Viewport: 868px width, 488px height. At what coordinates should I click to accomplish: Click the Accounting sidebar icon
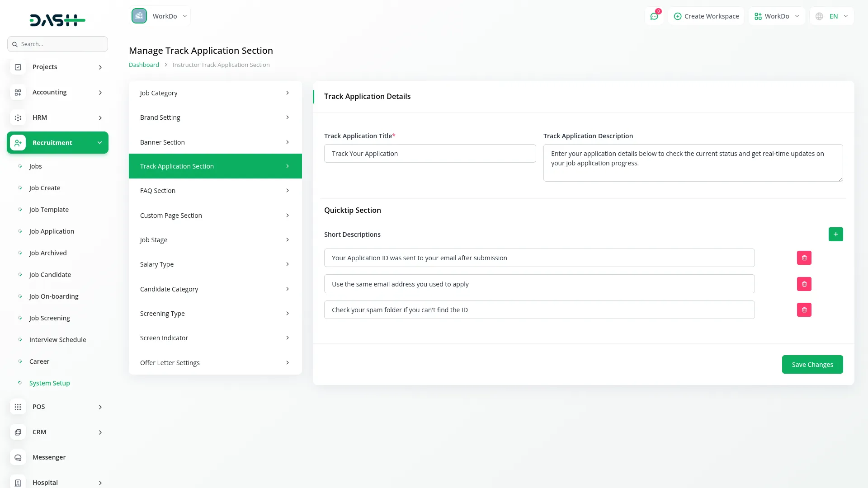18,92
